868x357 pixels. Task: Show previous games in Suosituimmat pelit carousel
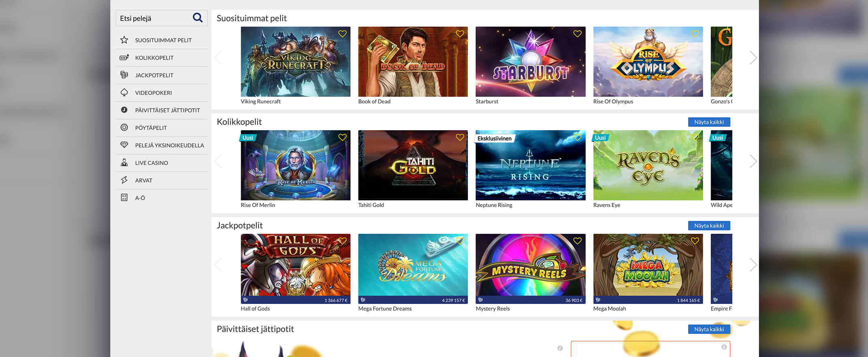click(x=218, y=58)
